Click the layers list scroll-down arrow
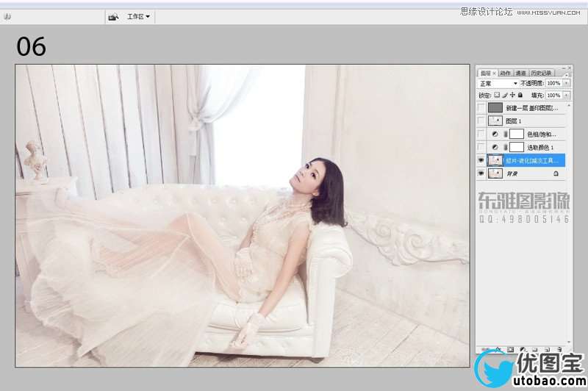Screen dimensions: 588x391 (569, 342)
